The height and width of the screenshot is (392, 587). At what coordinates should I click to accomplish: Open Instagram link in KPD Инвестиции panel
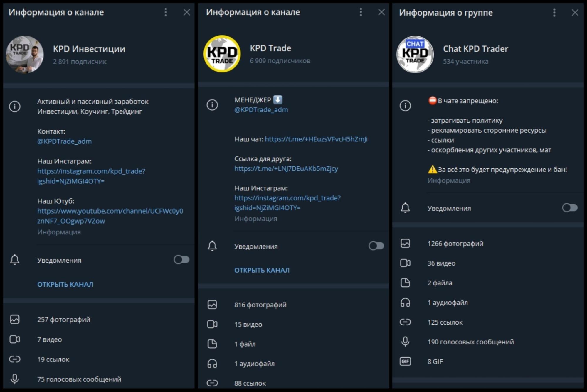(x=91, y=176)
